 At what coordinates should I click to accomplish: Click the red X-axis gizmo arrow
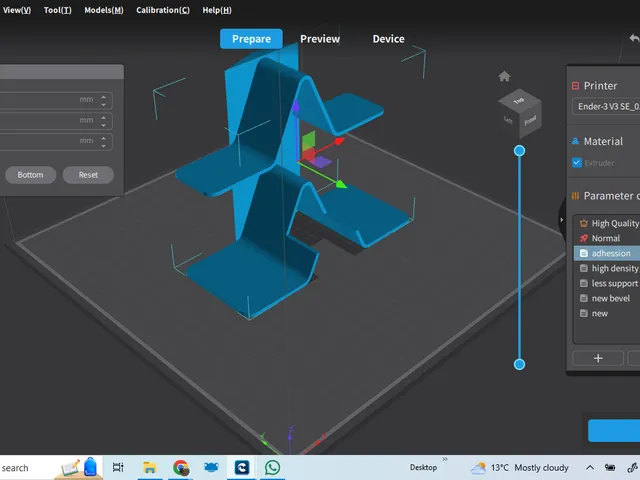coord(339,142)
